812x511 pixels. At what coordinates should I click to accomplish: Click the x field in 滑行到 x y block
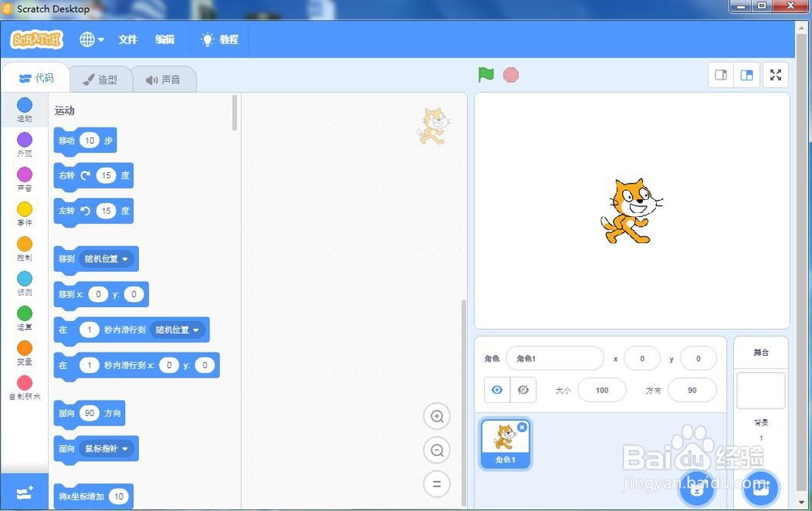tap(169, 365)
